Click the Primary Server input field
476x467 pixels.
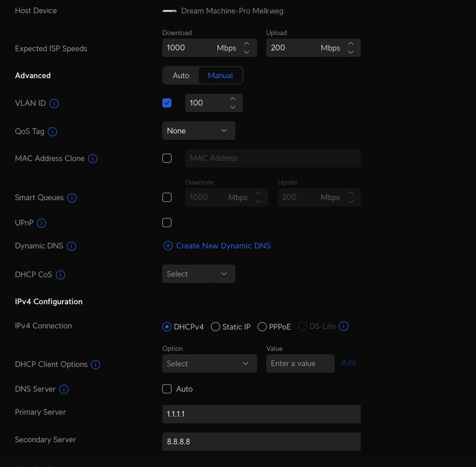(x=261, y=414)
